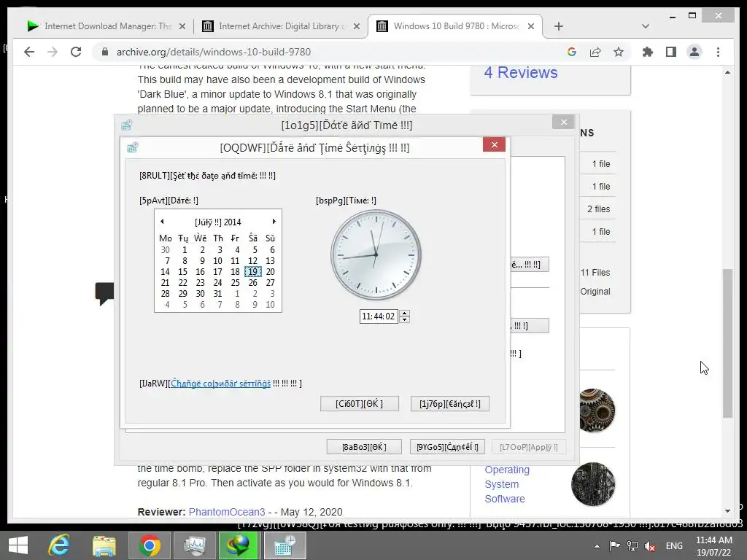
Task: Show hidden tray icons arrow
Action: coord(597,546)
